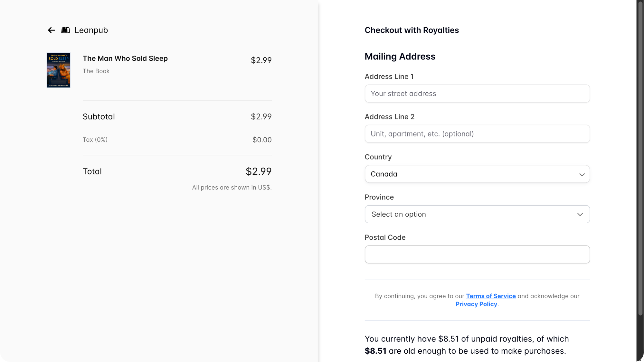Click the chevron arrow in the Country field
Image resolution: width=644 pixels, height=362 pixels.
[x=582, y=174]
